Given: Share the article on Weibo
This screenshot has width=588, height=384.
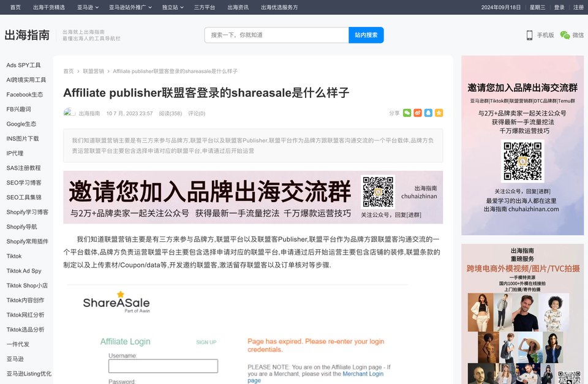Looking at the screenshot, I should [418, 113].
